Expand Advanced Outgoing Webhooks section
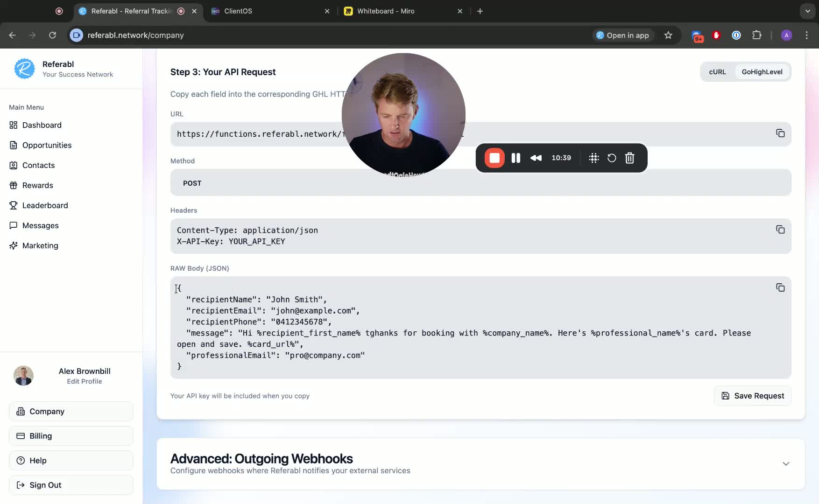Viewport: 819px width, 504px height. 786,463
